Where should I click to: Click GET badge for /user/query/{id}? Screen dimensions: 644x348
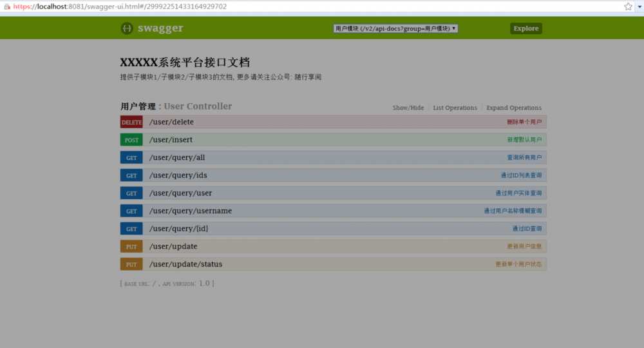click(x=131, y=229)
